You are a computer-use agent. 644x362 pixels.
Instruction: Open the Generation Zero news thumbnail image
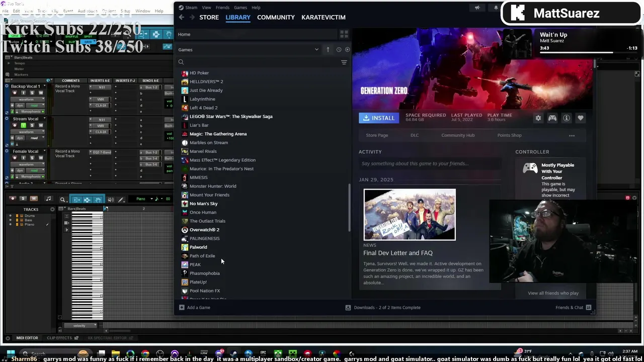[x=410, y=215]
